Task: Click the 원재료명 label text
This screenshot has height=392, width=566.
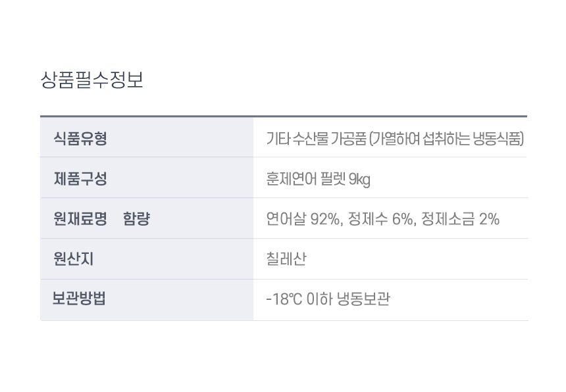Action: [x=80, y=219]
